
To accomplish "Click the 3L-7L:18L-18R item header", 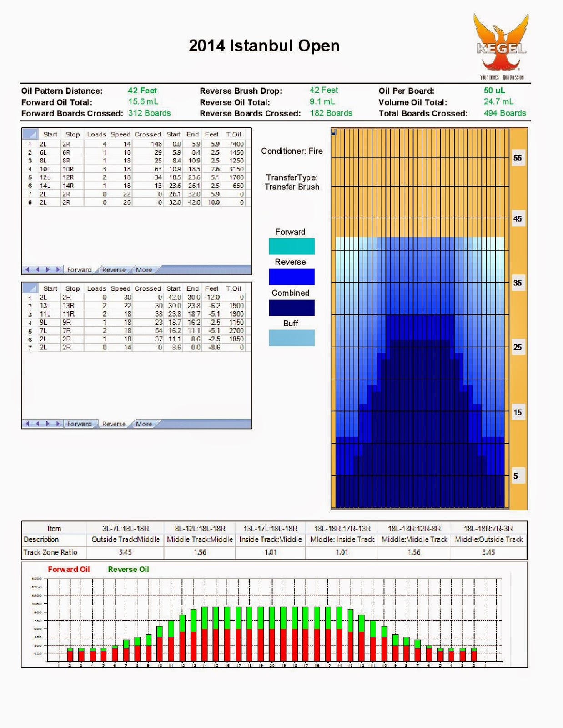I will pos(126,529).
